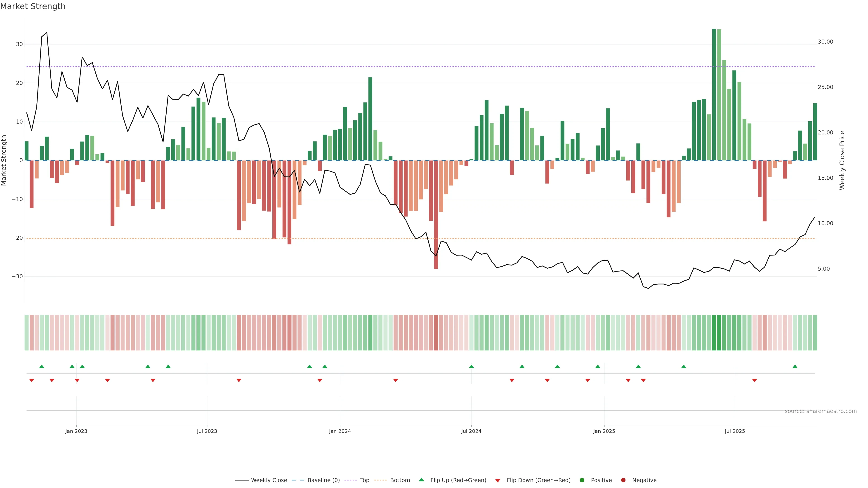The image size is (868, 488).
Task: Click the Jan 2023 x-axis label
Action: point(76,431)
